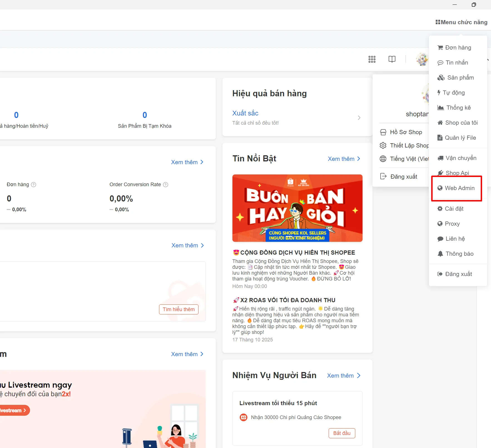The height and width of the screenshot is (448, 491).
Task: Click help icon next to Đơn hàng
Action: coord(33,184)
